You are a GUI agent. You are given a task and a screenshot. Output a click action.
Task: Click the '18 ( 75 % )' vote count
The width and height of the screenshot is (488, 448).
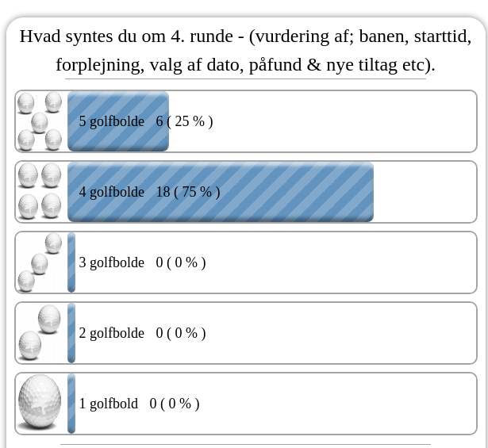188,192
